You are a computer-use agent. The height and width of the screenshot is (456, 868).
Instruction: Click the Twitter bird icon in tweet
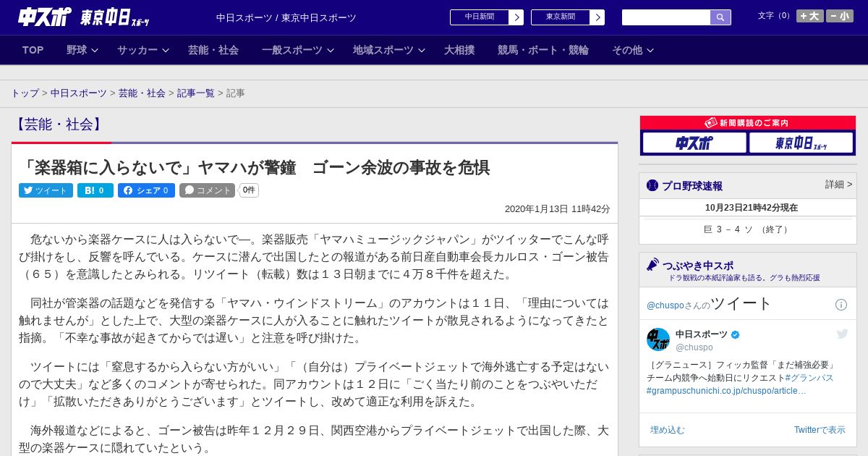click(842, 334)
